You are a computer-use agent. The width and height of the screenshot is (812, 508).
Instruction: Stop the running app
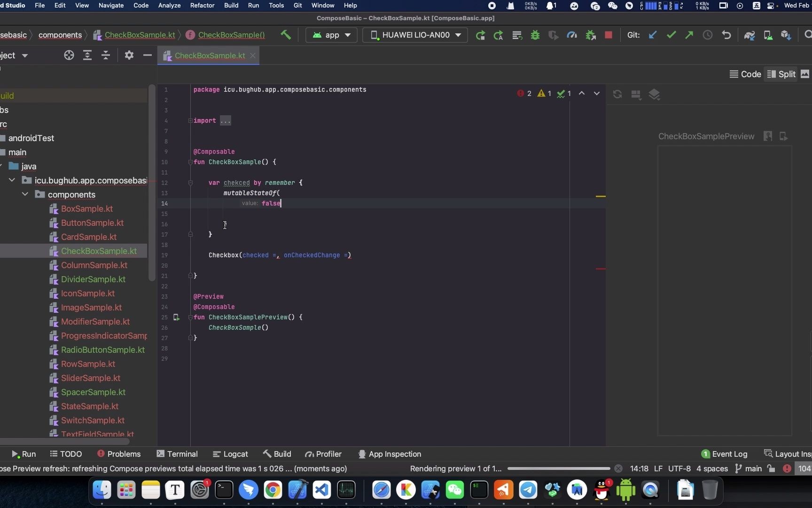609,35
